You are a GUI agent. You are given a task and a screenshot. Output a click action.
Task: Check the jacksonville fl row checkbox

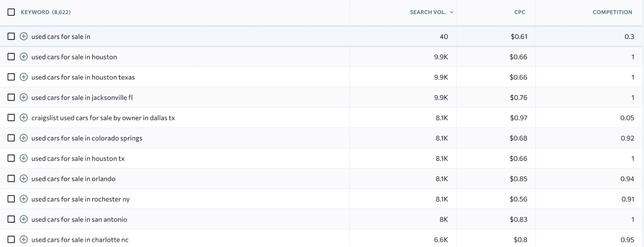11,97
